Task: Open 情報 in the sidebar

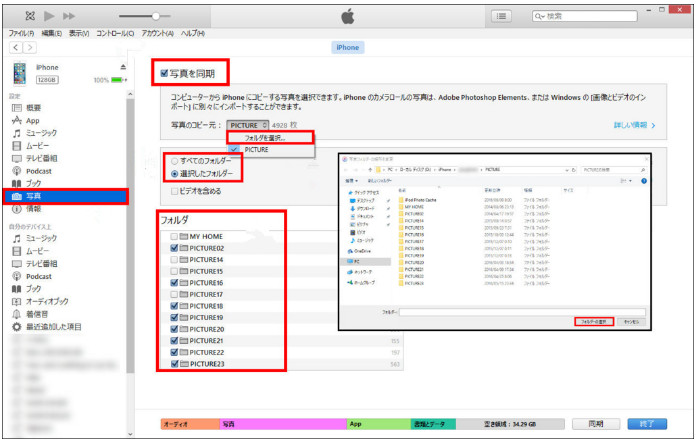Action: point(33,209)
